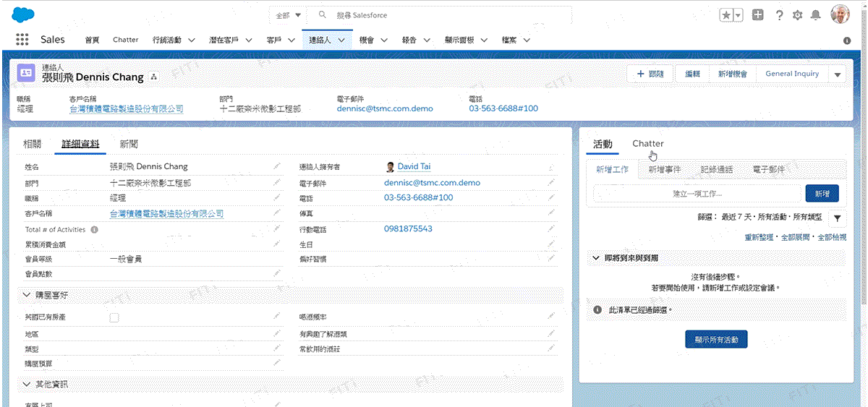The width and height of the screenshot is (868, 407).
Task: Open the App Launcher dots icon
Action: (22, 40)
